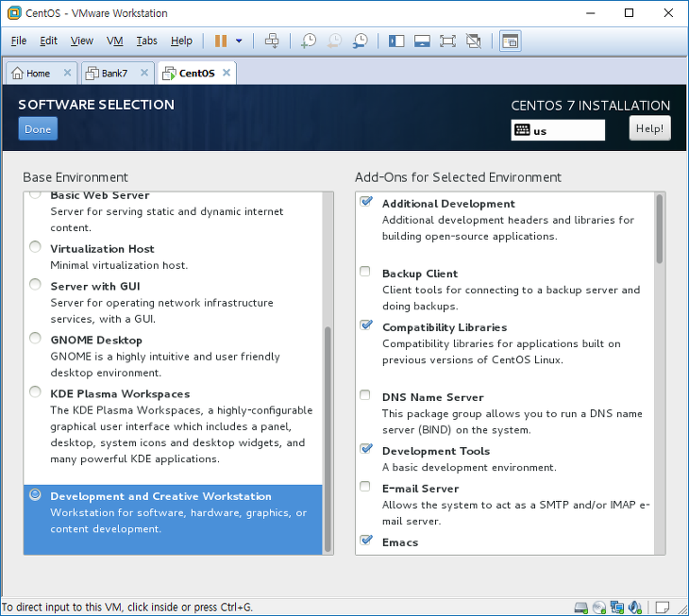Click the 'DNS Name Server' title text
The width and height of the screenshot is (689, 616).
pyautogui.click(x=433, y=397)
